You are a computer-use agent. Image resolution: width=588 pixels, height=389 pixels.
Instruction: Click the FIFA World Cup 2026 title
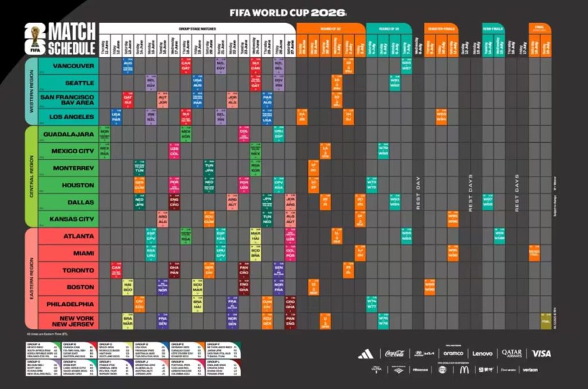(288, 12)
